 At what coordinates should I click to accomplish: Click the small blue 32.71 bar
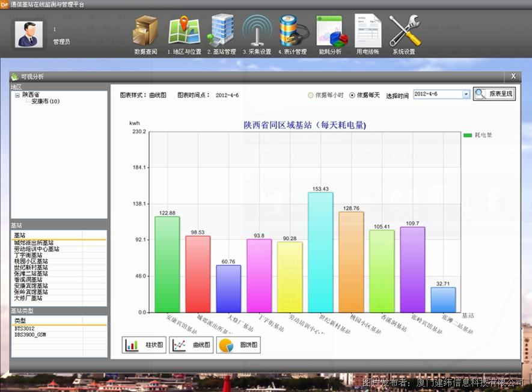(444, 299)
